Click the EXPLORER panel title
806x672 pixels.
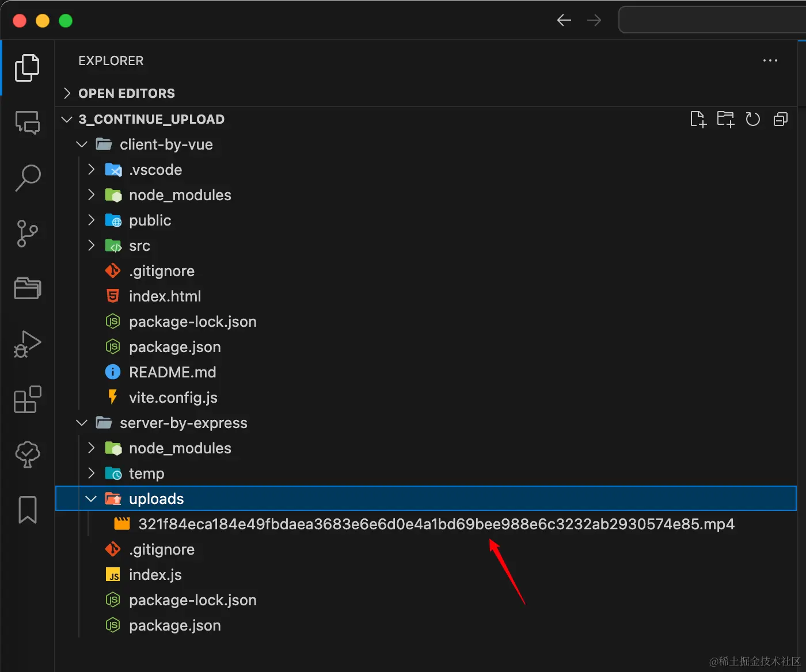click(111, 60)
